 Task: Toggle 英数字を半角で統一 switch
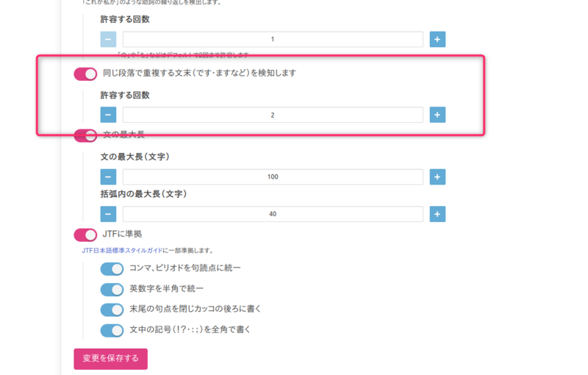point(112,290)
